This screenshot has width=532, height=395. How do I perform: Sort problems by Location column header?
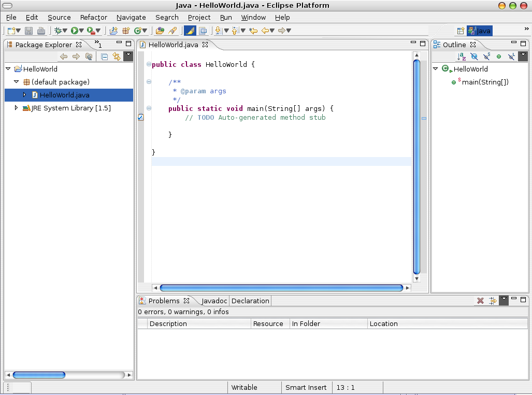448,323
